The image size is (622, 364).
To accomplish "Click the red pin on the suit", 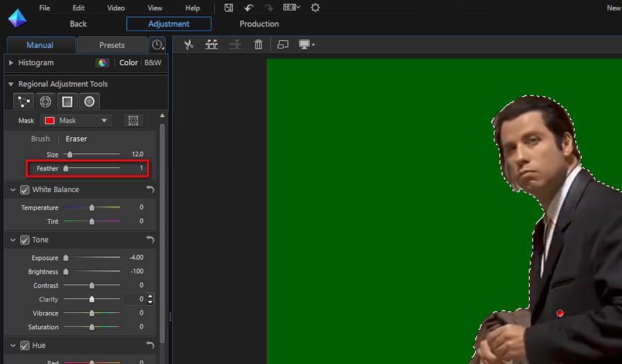I will coord(560,313).
